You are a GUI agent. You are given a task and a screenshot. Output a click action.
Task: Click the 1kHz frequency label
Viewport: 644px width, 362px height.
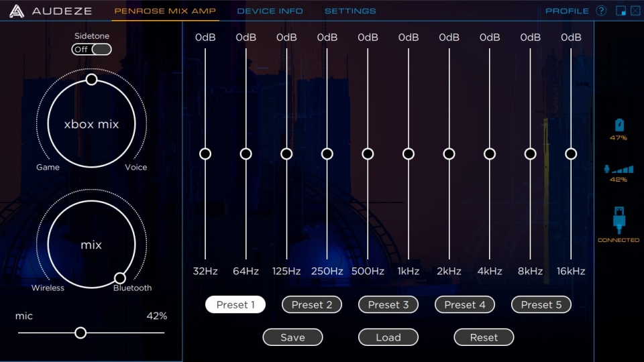(409, 271)
